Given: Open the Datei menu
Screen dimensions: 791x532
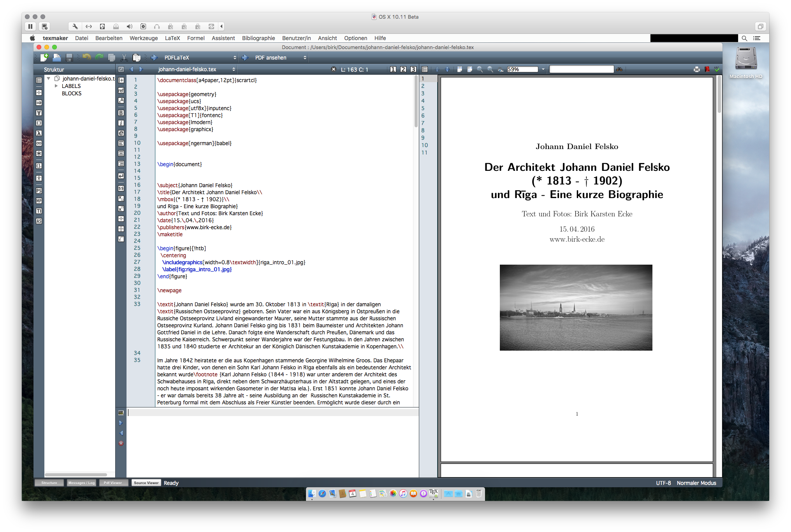Looking at the screenshot, I should (81, 38).
